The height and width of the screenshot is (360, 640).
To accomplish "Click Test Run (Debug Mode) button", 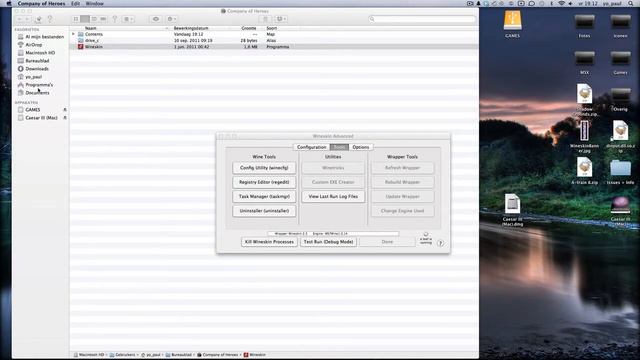I will pos(328,242).
